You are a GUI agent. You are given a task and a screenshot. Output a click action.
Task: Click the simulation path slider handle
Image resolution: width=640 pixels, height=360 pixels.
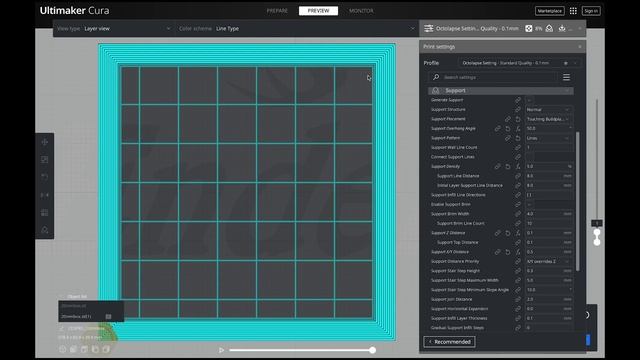[x=372, y=350]
